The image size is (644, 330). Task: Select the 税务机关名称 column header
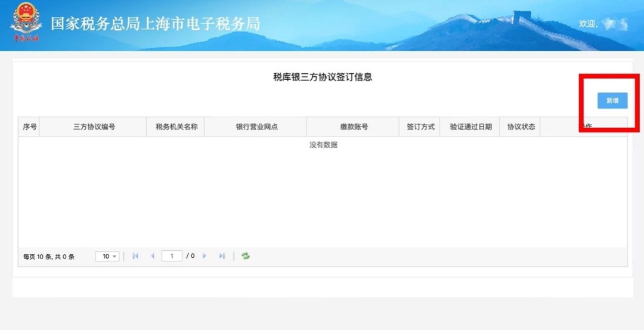click(x=176, y=127)
